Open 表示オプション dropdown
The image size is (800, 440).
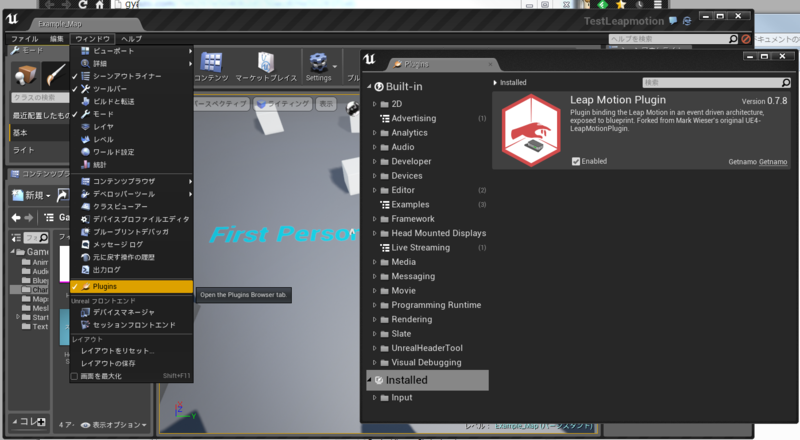pos(114,425)
